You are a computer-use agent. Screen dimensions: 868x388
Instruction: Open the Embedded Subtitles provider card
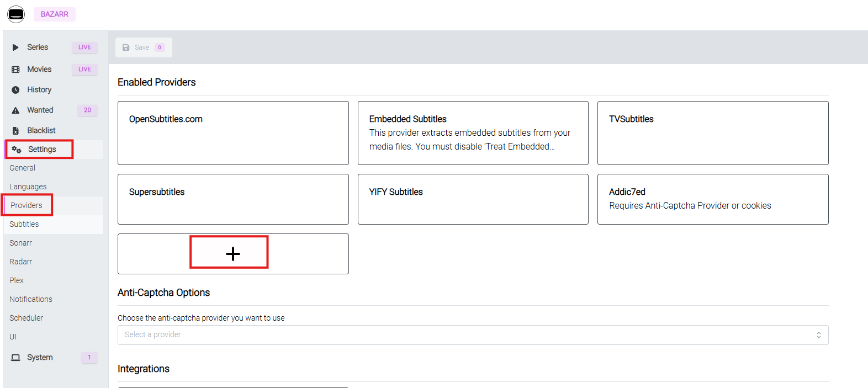473,133
